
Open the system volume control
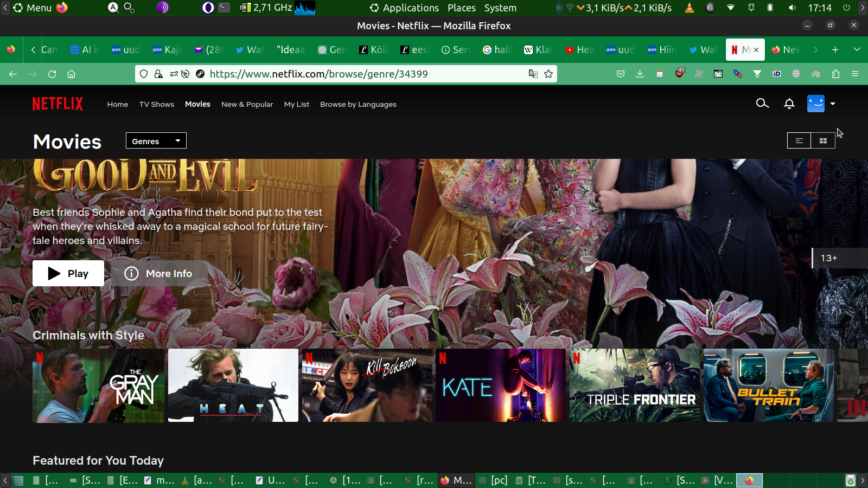pyautogui.click(x=793, y=8)
